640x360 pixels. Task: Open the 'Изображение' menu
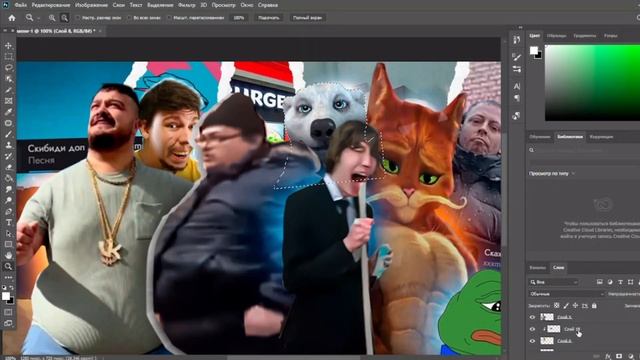point(91,5)
